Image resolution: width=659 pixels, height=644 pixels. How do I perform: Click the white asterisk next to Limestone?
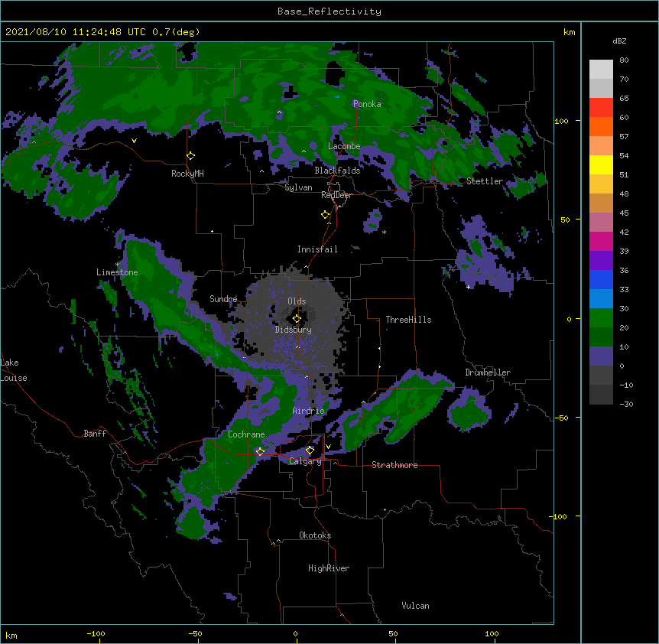[118, 265]
